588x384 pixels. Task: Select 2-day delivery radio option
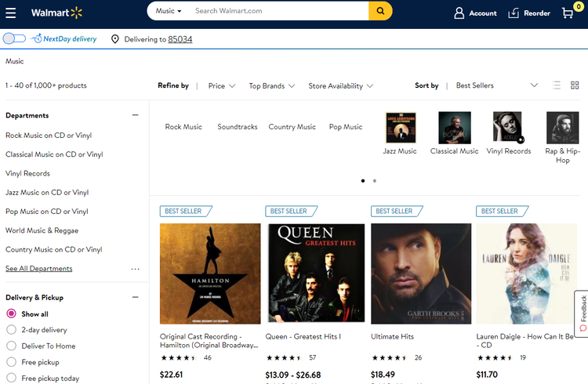[12, 330]
